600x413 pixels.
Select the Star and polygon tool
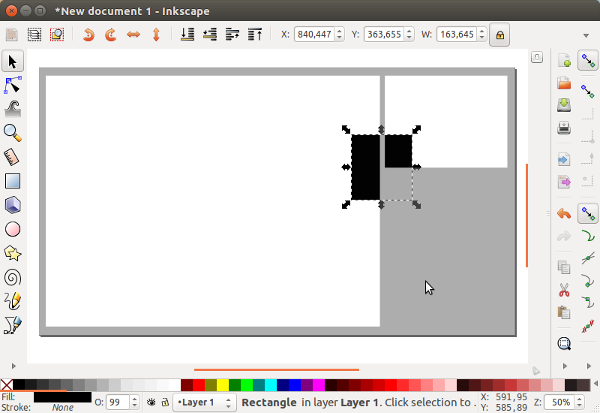click(13, 253)
